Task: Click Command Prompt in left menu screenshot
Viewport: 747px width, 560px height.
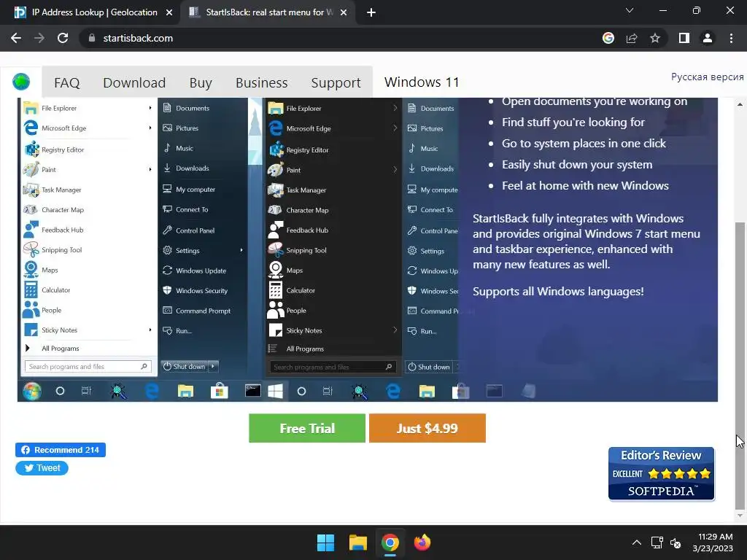Action: pyautogui.click(x=203, y=311)
